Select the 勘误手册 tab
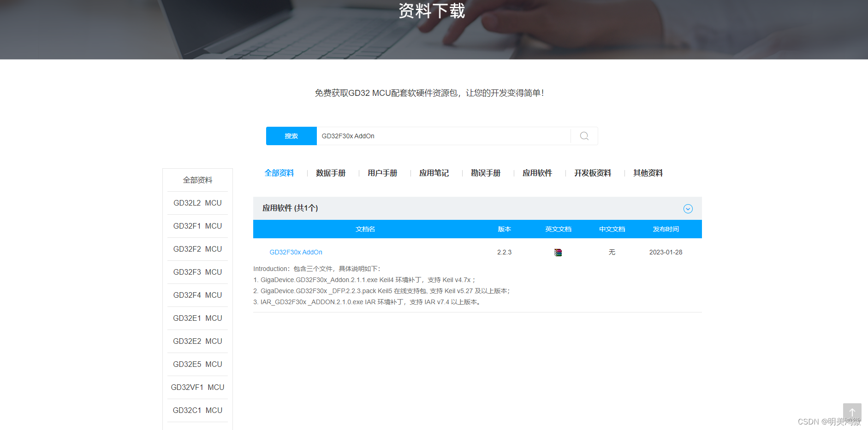Viewport: 868px width, 430px height. pos(486,173)
